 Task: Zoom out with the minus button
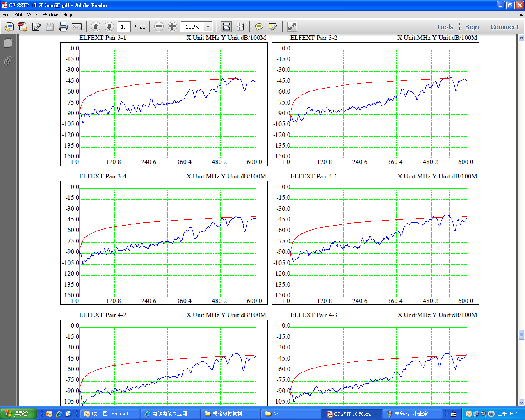(x=159, y=27)
